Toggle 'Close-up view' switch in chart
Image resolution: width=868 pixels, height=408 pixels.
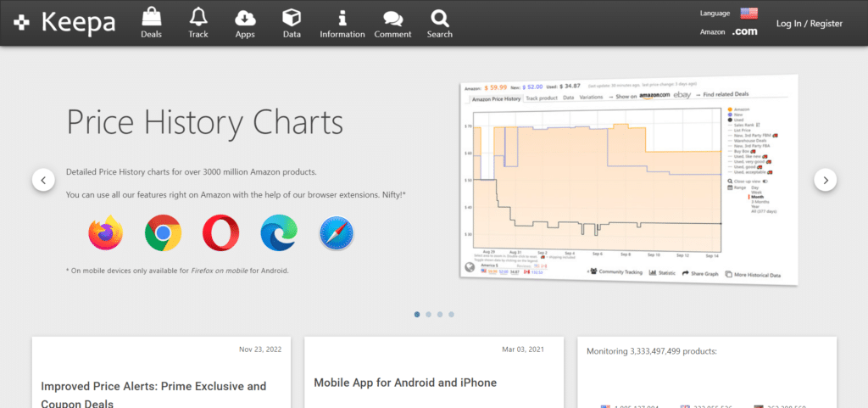coord(766,181)
